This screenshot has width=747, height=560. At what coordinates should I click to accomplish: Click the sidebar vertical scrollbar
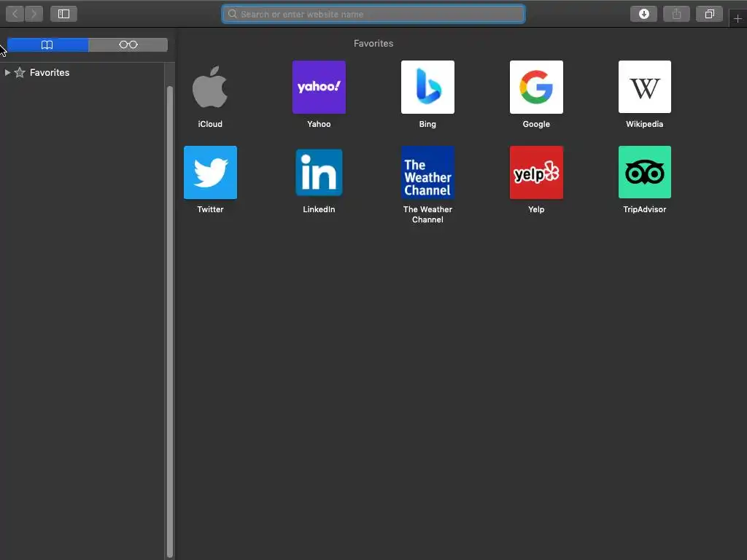click(170, 322)
